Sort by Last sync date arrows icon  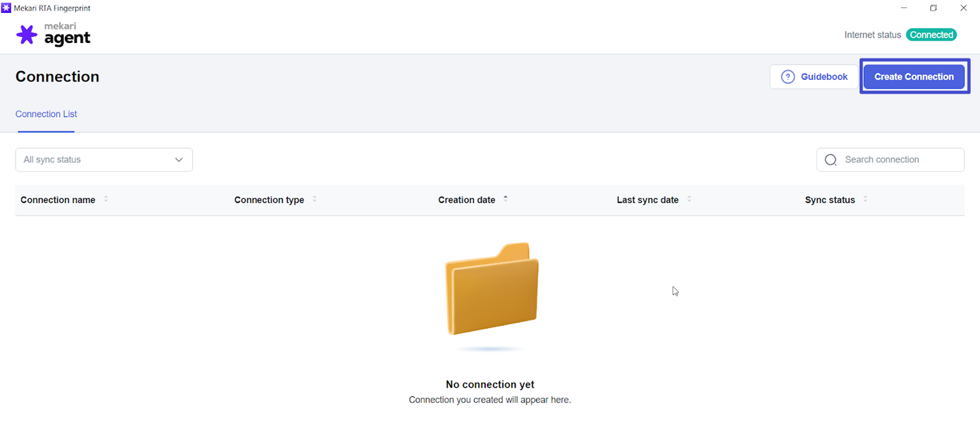click(x=689, y=199)
